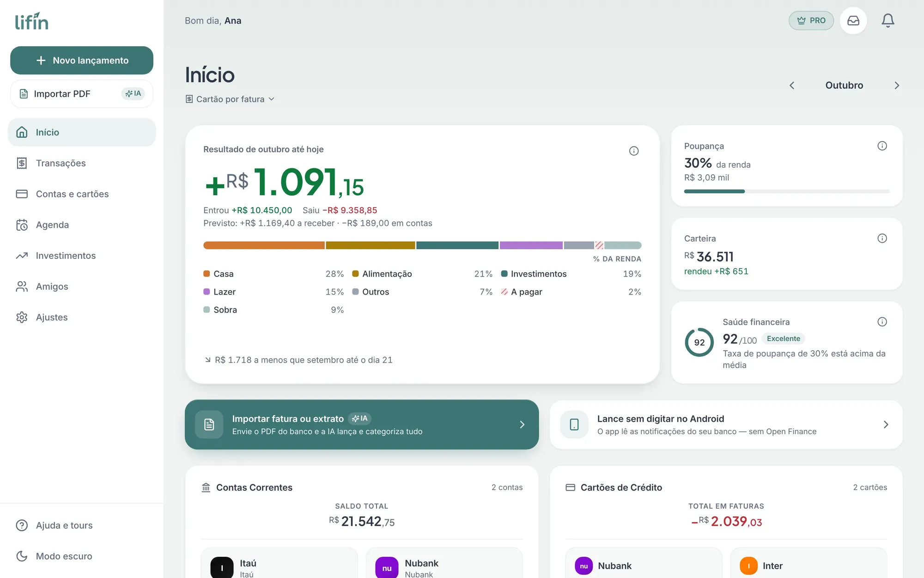Open Ajustes in sidebar
The width and height of the screenshot is (924, 578).
click(x=82, y=317)
